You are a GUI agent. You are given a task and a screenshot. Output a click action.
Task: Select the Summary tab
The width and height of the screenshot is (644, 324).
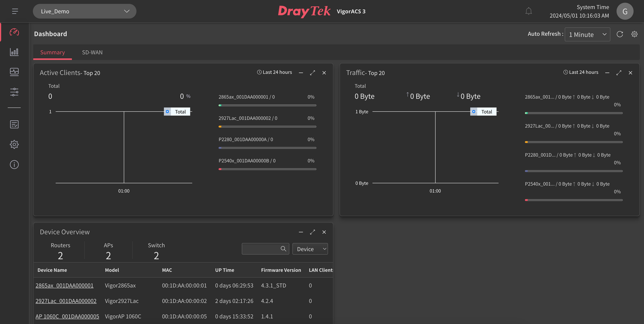point(52,52)
